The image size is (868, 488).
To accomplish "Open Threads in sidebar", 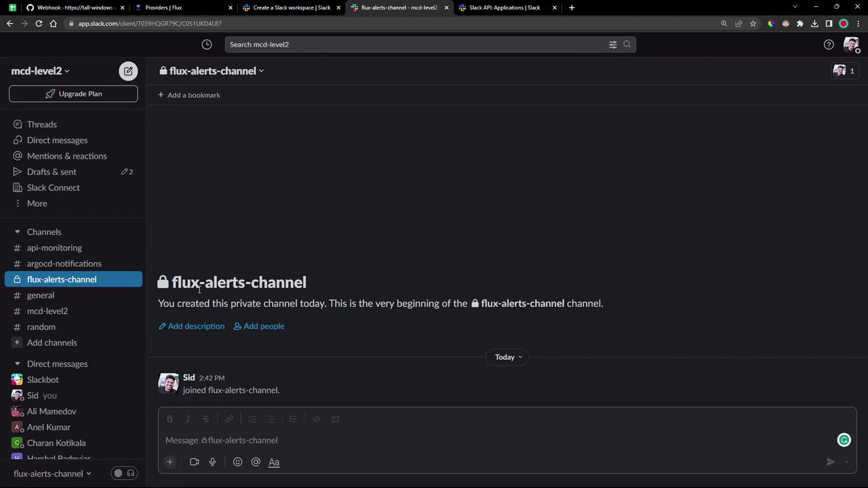I will tap(41, 125).
